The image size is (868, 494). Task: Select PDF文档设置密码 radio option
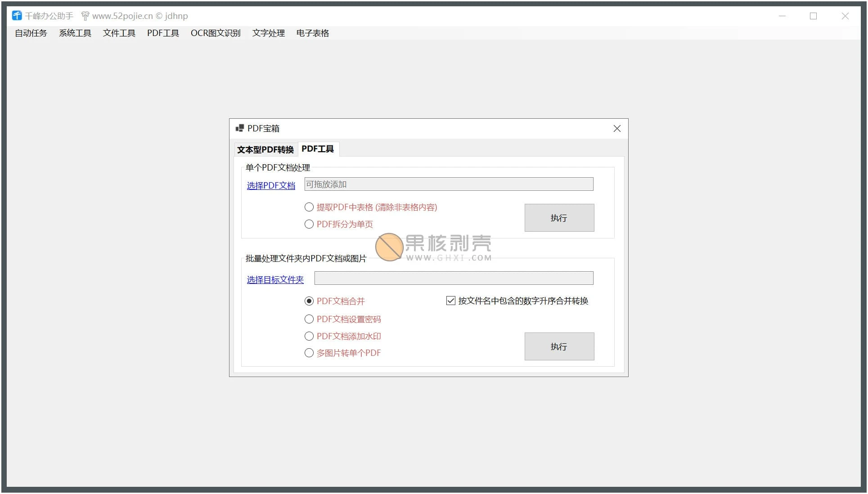309,319
